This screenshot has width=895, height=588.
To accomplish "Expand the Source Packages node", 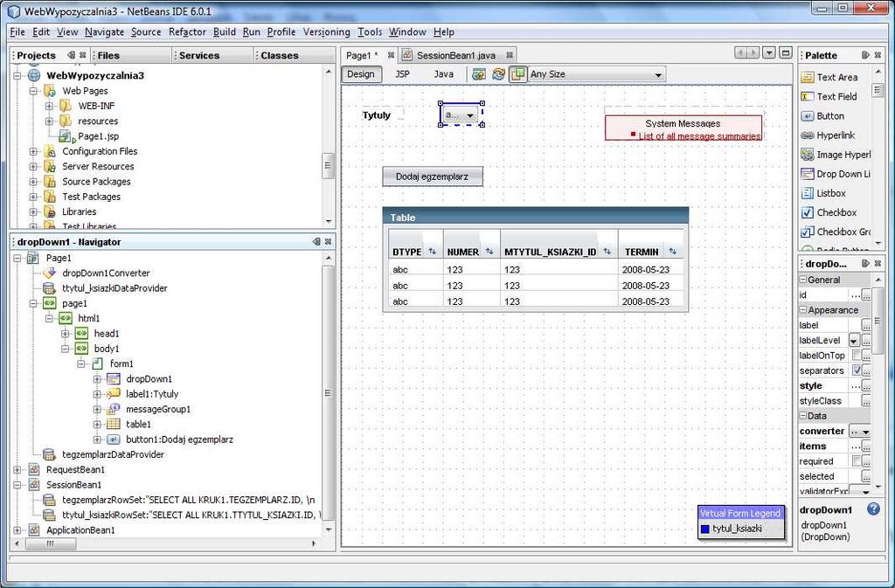I will (x=34, y=182).
